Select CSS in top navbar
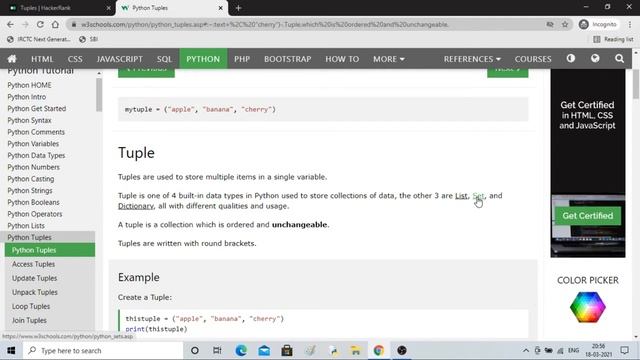640x360 pixels. click(75, 59)
